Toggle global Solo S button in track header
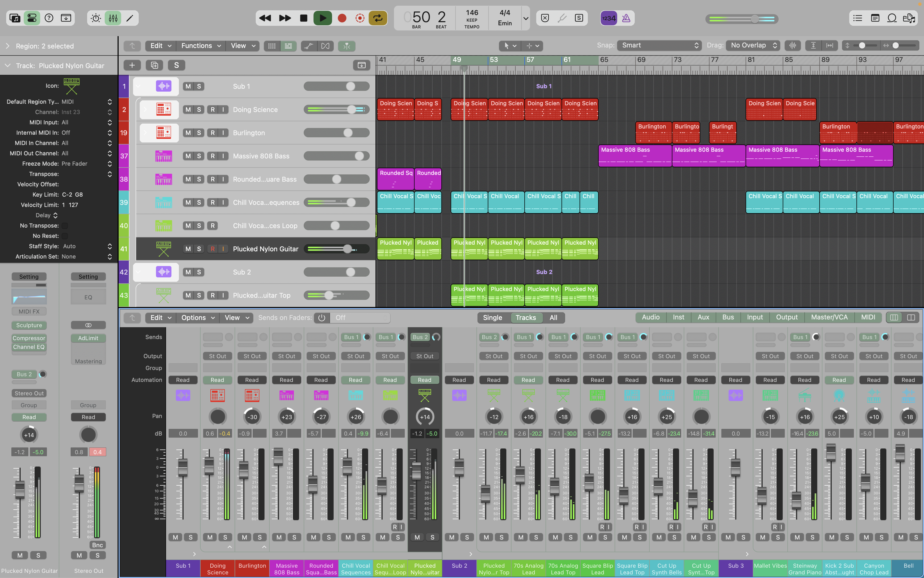Viewport: 924px width, 578px height. click(176, 65)
